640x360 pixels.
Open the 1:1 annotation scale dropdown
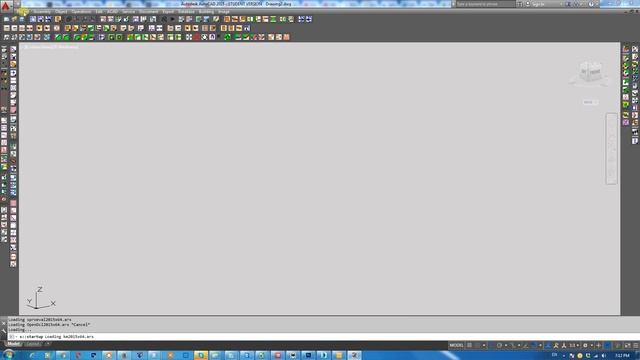pos(574,345)
